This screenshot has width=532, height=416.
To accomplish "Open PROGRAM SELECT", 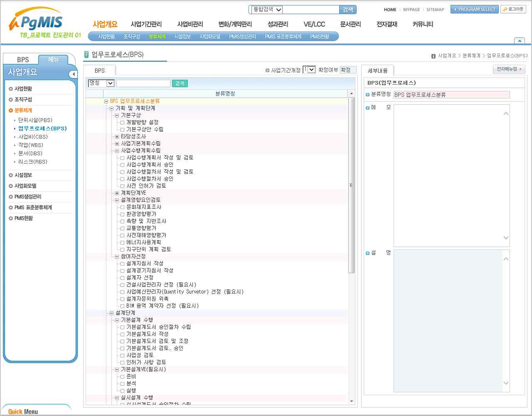I will point(474,9).
